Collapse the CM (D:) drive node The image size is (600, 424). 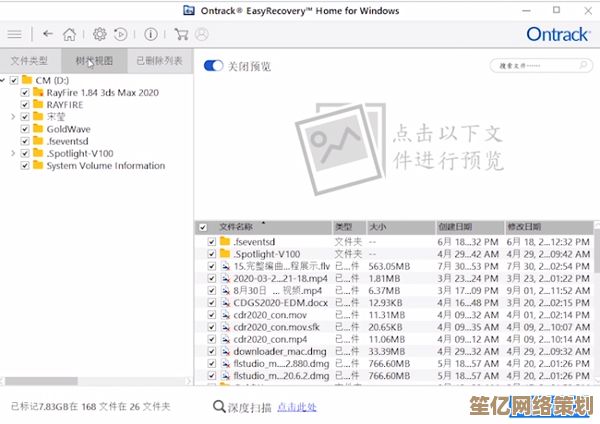coord(4,79)
